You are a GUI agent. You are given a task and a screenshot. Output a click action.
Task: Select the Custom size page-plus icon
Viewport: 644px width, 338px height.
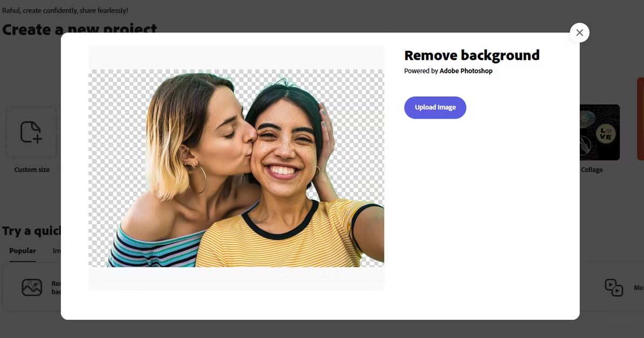tap(31, 132)
